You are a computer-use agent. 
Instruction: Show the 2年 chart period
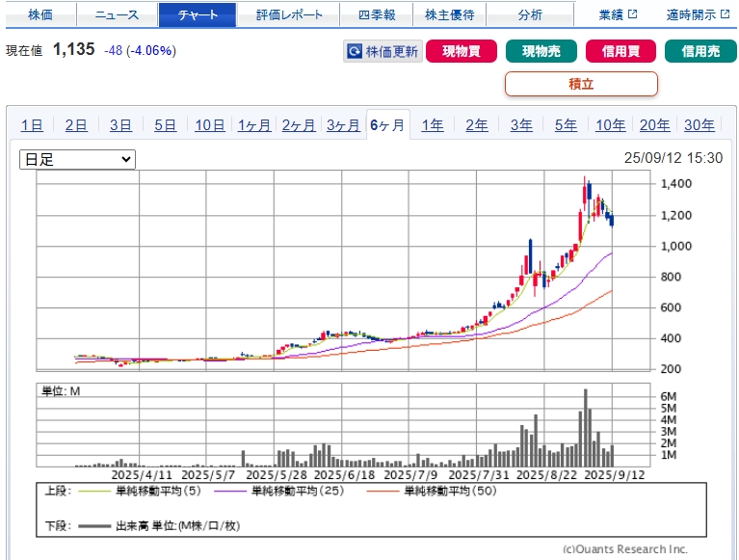477,125
